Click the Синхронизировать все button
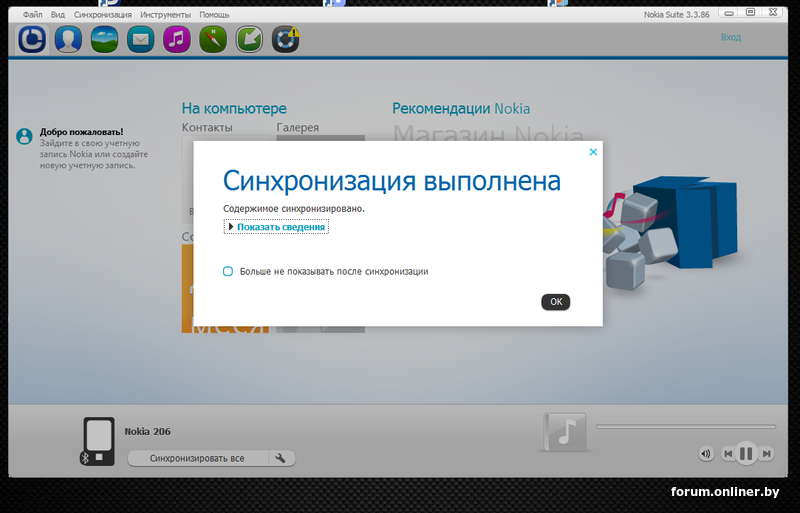 coord(197,458)
